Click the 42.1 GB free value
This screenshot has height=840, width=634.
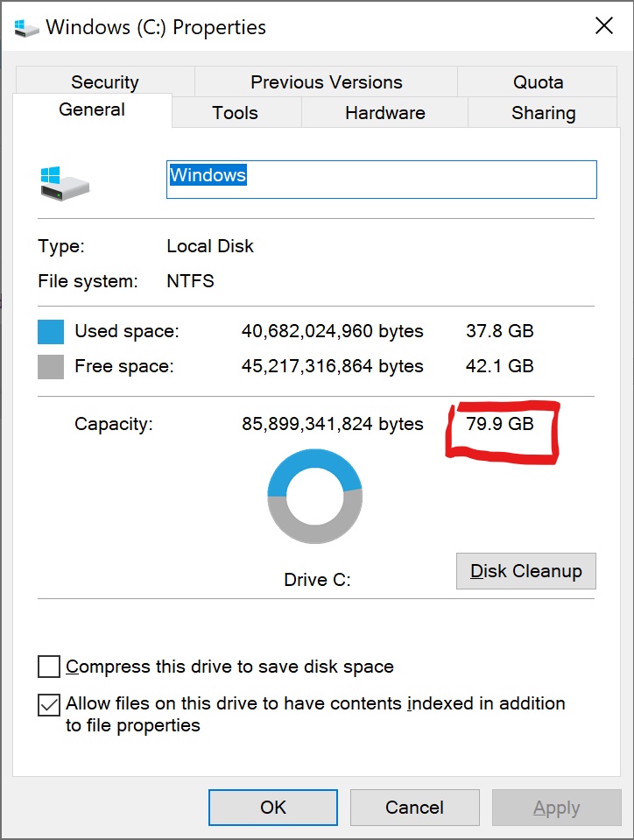coord(500,366)
